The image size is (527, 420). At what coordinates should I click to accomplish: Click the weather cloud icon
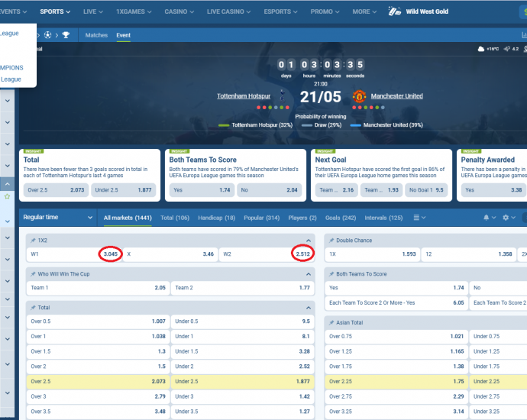click(481, 49)
